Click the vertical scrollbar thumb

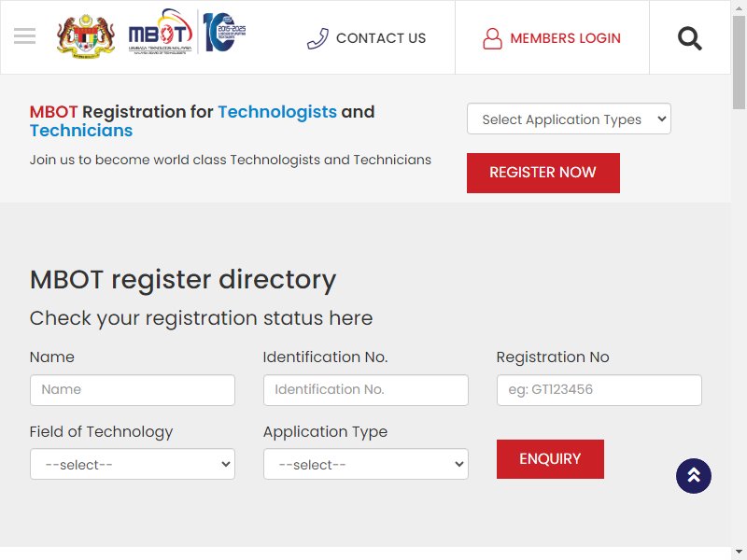pos(739,62)
